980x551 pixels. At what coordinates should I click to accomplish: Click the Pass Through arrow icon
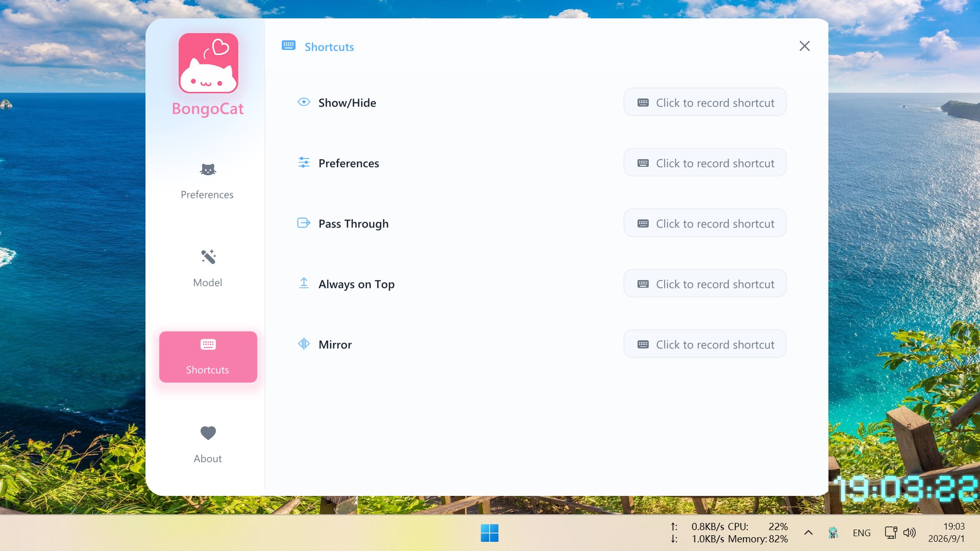304,223
